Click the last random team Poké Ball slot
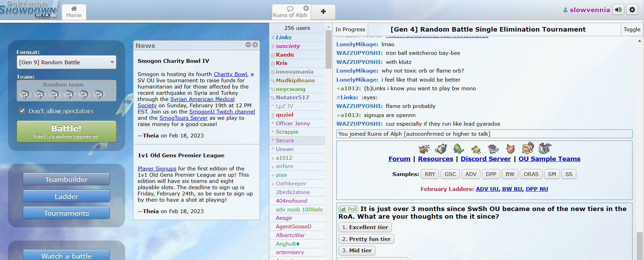Viewport: 644px width, 260px height. (99, 94)
